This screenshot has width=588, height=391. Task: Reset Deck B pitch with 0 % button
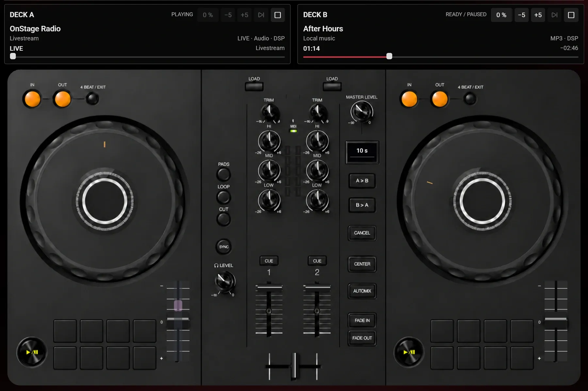pyautogui.click(x=501, y=15)
